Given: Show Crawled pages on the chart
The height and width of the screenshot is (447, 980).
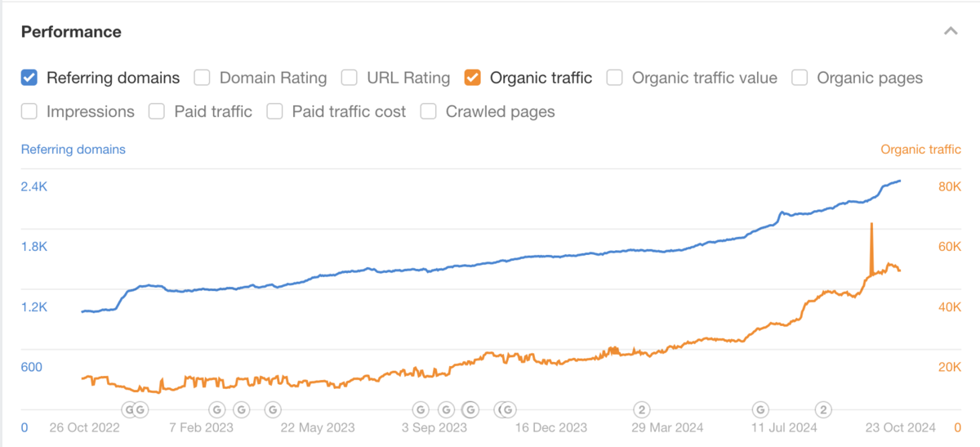Looking at the screenshot, I should pyautogui.click(x=429, y=112).
